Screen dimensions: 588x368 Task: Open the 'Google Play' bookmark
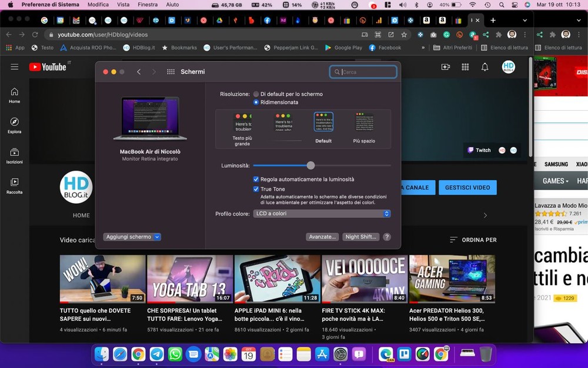tap(343, 48)
